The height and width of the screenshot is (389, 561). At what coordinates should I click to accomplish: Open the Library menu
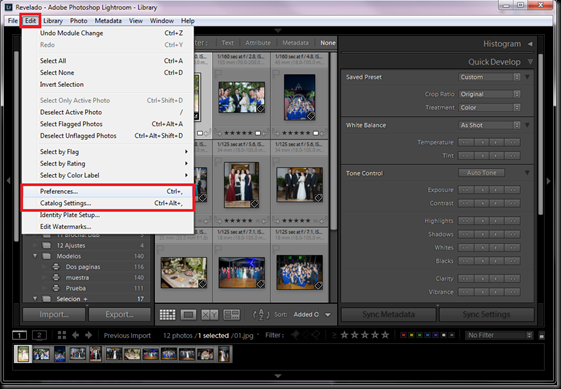click(53, 21)
